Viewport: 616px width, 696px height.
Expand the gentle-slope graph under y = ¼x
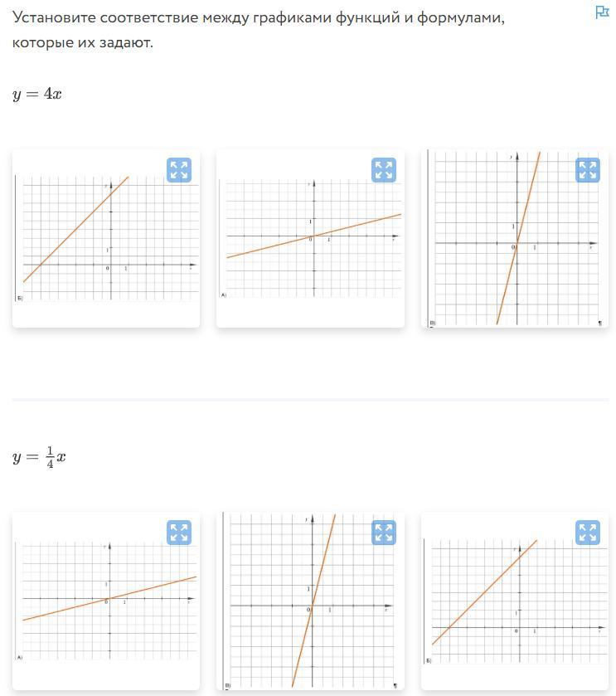(179, 533)
